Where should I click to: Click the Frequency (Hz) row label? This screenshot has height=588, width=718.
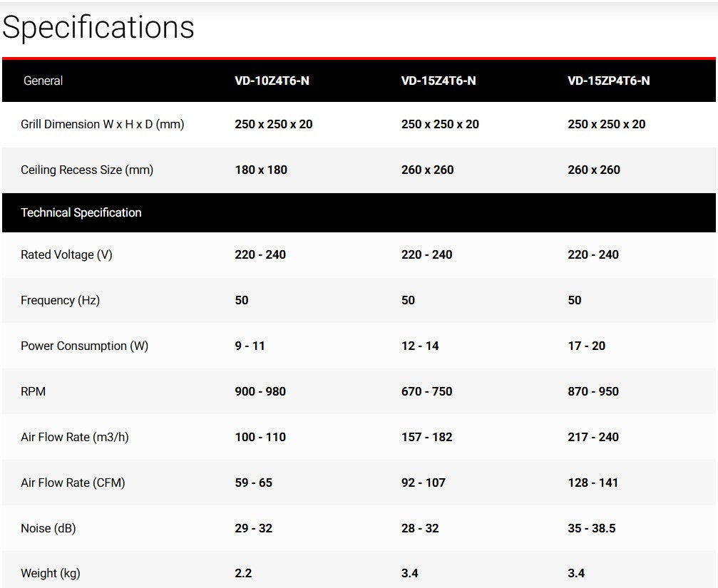click(x=60, y=300)
